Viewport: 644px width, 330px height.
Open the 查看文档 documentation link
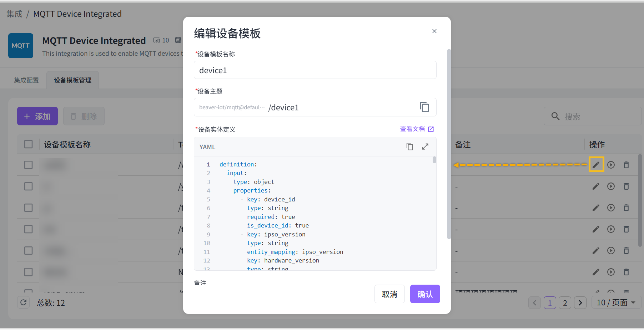pyautogui.click(x=417, y=129)
